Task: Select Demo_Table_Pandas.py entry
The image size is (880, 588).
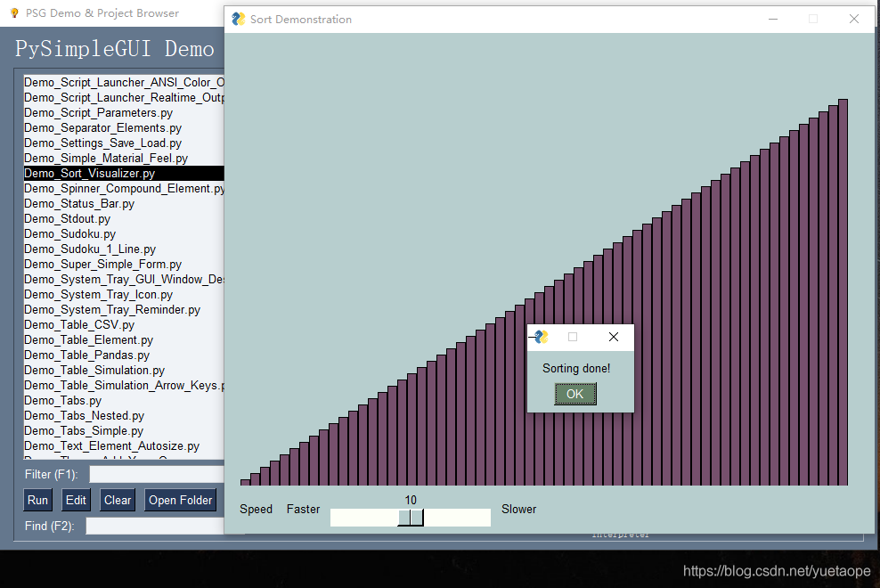Action: (124, 355)
